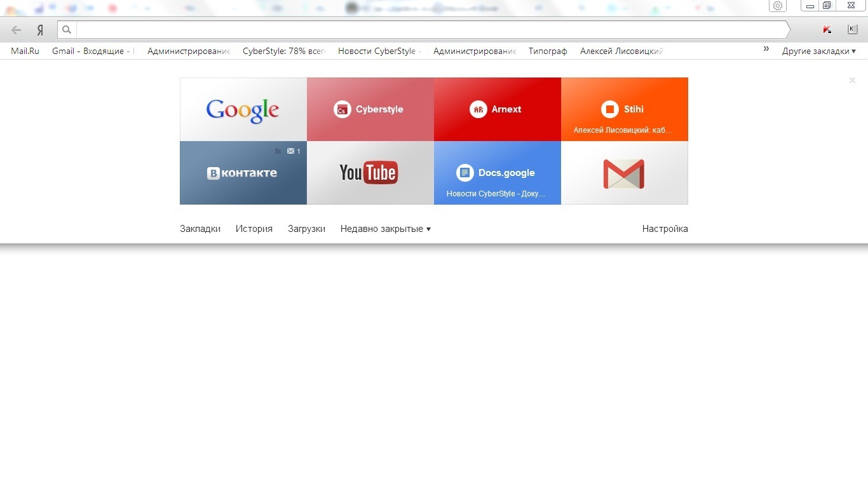868x488 pixels.
Task: Open the Gmail - Входящие bookmark
Action: (93, 51)
